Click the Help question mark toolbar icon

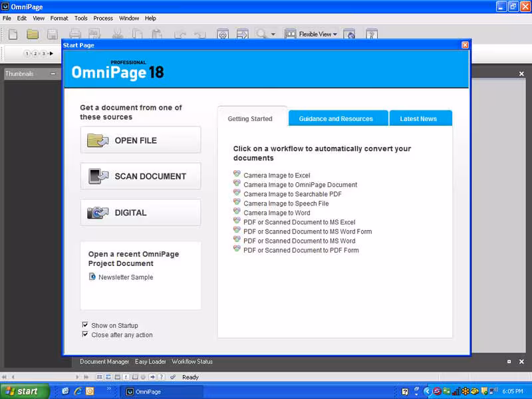pyautogui.click(x=372, y=35)
